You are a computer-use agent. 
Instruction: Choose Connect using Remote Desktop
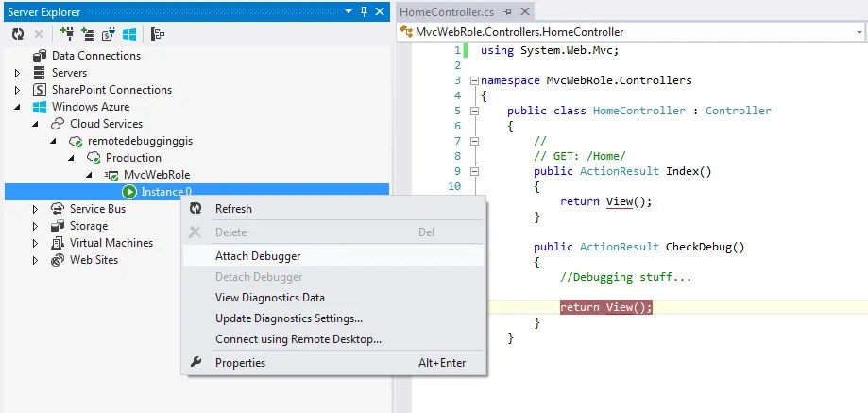click(333, 339)
